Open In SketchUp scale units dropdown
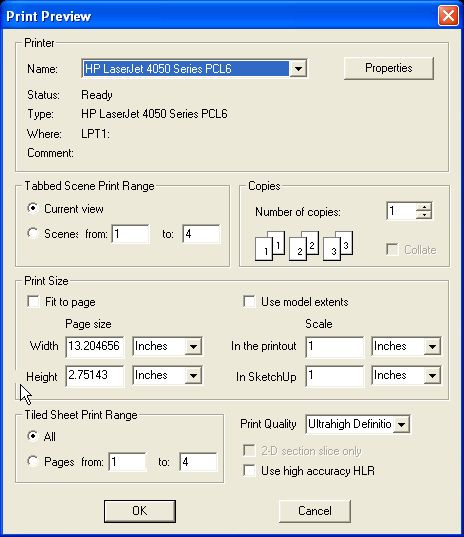The width and height of the screenshot is (464, 537). coord(432,376)
